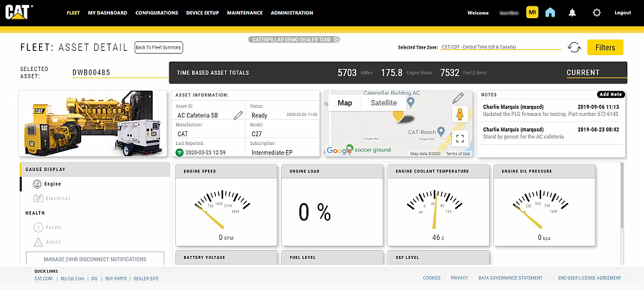
Task: Click the 'C27' model value
Action: (x=256, y=134)
